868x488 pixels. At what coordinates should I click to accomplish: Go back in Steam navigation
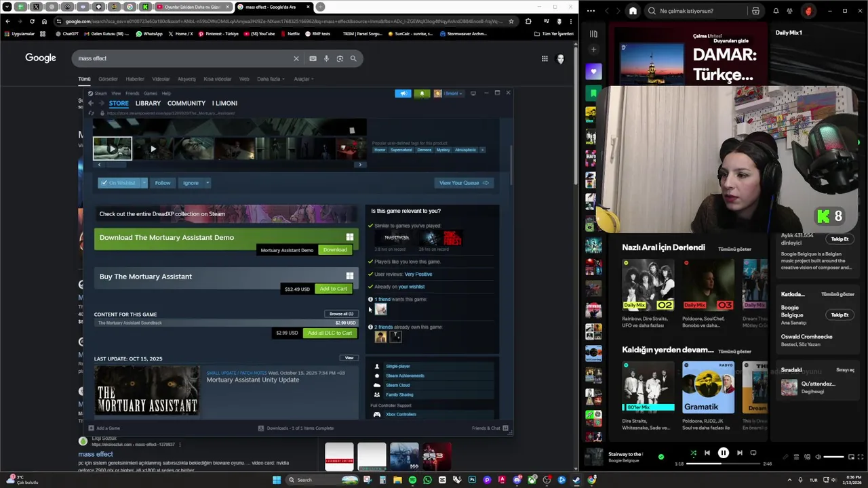click(91, 103)
